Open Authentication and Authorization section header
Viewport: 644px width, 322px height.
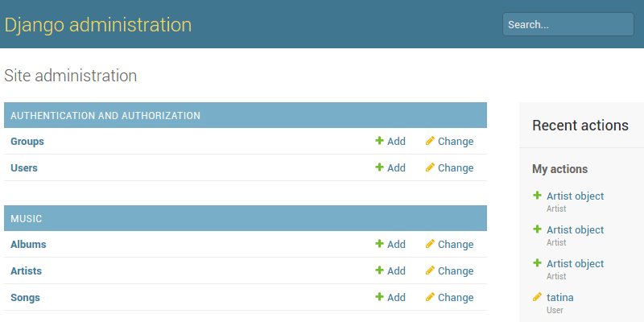[105, 115]
